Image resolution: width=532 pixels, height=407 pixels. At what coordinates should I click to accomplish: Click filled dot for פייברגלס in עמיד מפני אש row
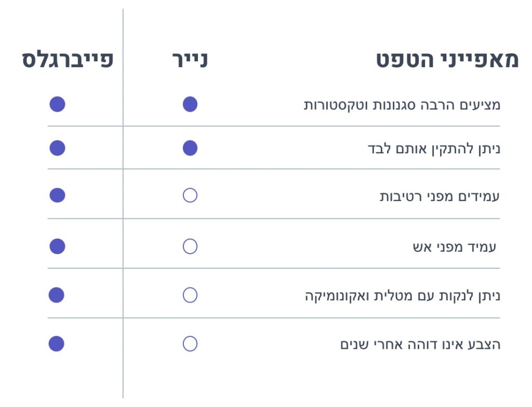click(57, 246)
